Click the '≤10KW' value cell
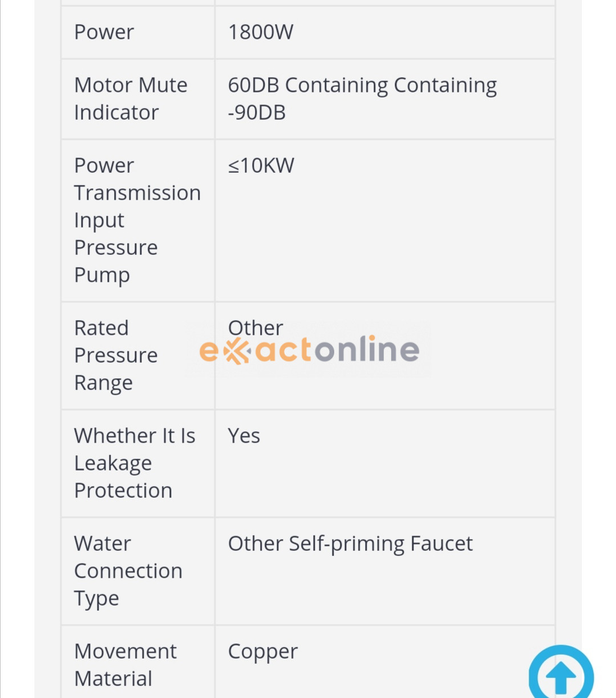Image resolution: width=616 pixels, height=698 pixels. 261,165
